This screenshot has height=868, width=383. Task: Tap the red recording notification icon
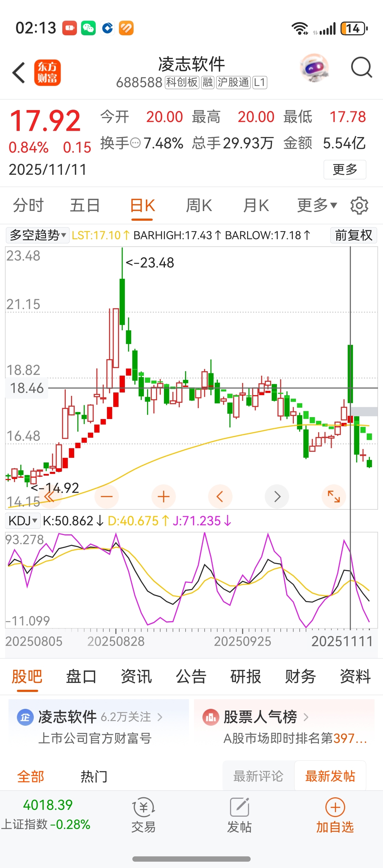pyautogui.click(x=69, y=28)
